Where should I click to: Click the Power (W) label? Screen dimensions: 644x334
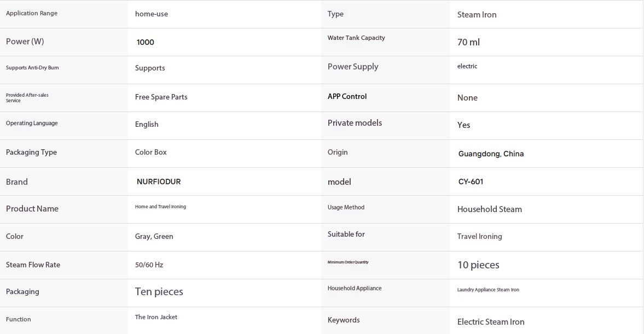25,42
